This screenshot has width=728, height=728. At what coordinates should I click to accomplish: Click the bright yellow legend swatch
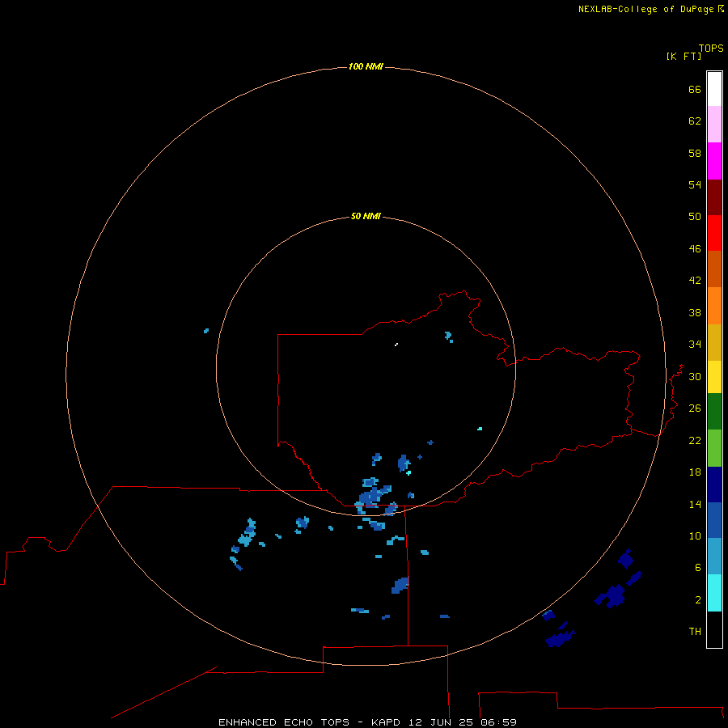point(714,377)
